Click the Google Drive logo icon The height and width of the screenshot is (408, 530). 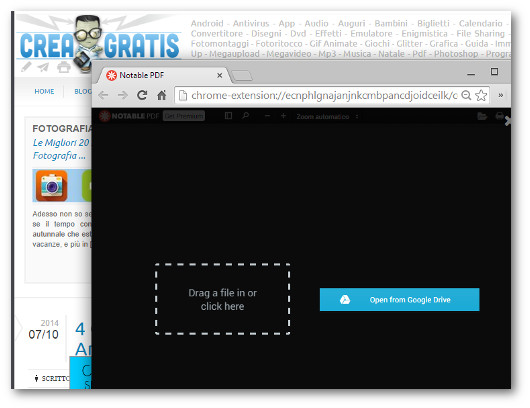[345, 299]
